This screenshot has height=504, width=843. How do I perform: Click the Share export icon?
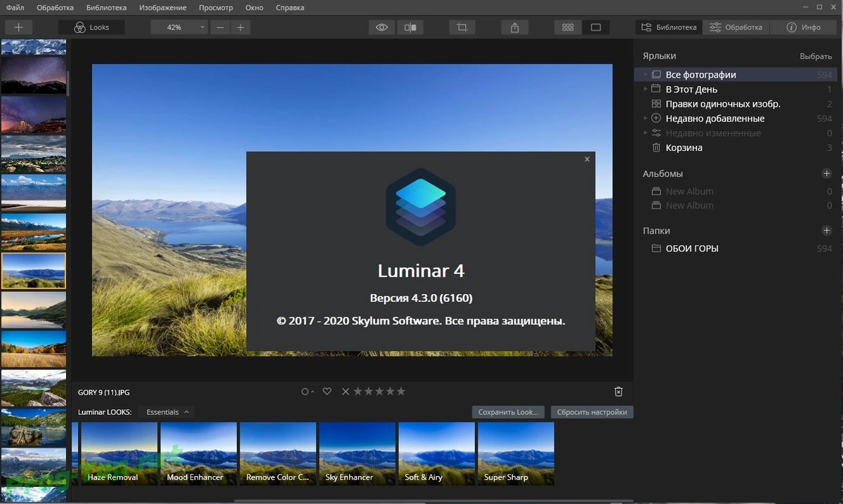coord(515,27)
